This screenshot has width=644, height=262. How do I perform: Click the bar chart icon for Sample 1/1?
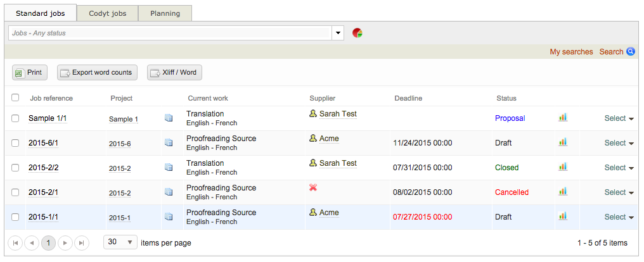point(562,118)
